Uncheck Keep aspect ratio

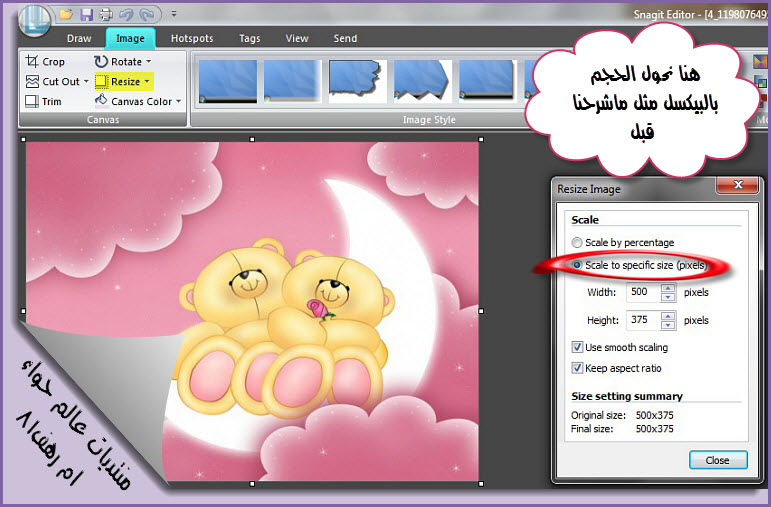577,367
